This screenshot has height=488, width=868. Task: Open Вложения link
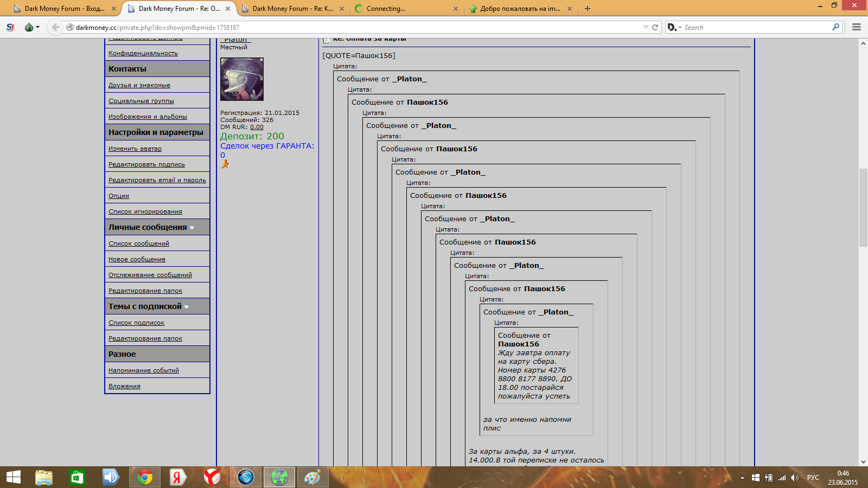coord(124,386)
